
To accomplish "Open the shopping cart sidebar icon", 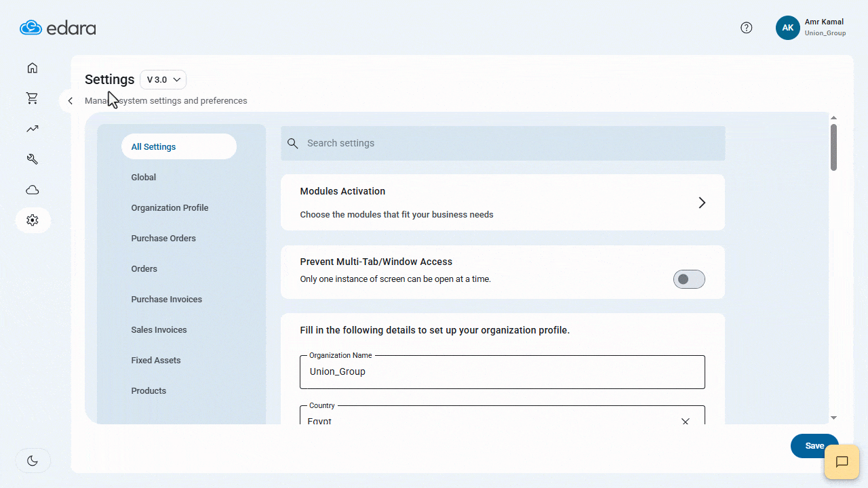I will 33,98.
